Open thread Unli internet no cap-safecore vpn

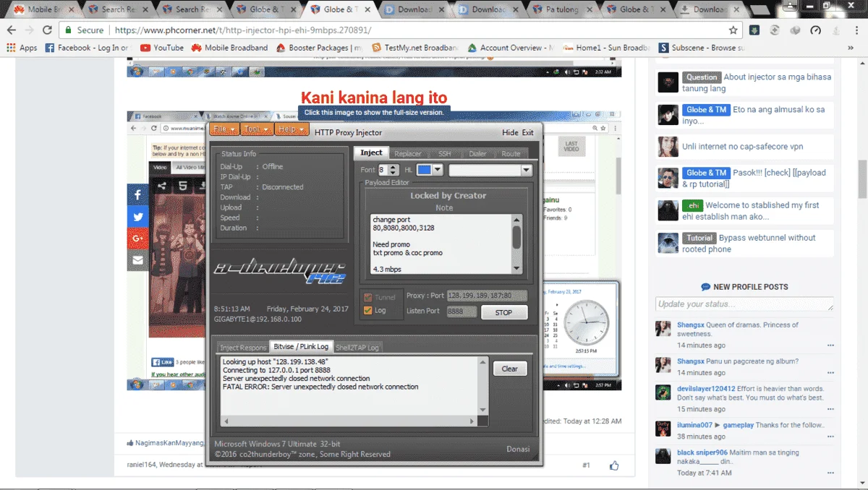click(742, 147)
